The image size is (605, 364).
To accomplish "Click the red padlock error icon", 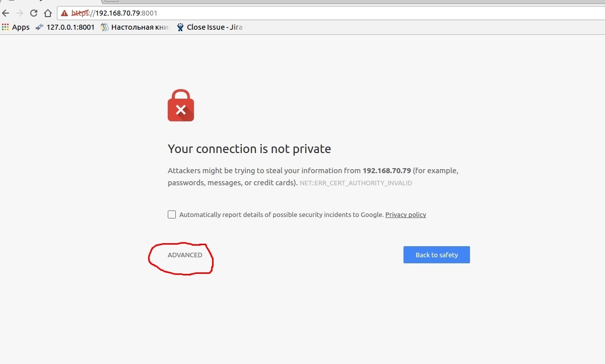I will point(181,105).
